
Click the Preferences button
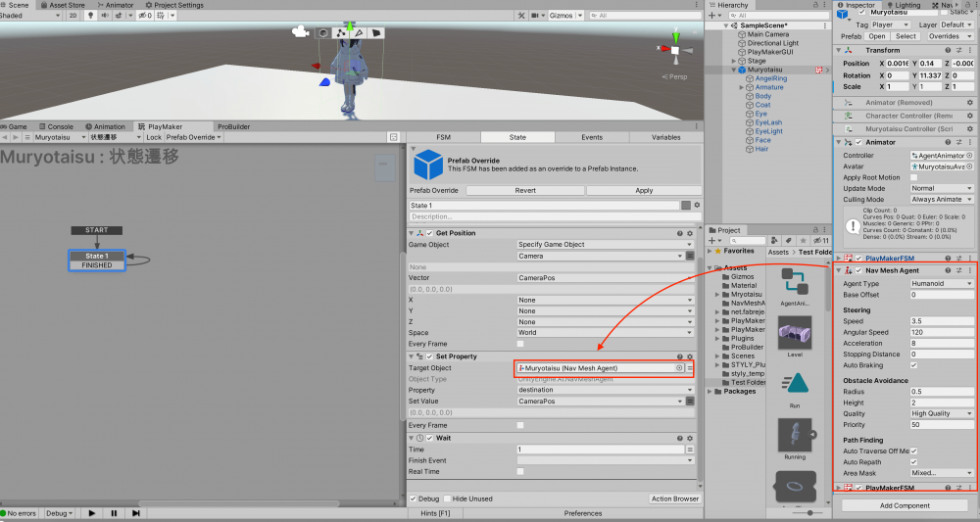coord(582,513)
